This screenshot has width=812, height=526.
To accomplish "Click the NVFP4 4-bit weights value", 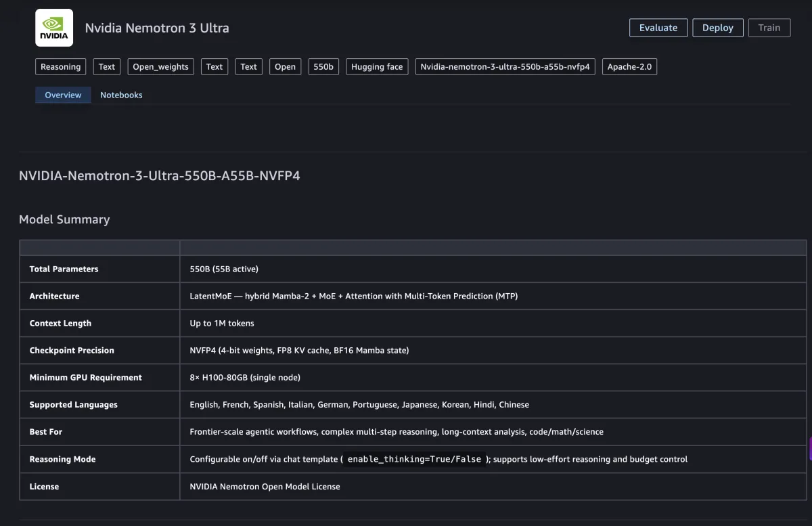I will [299, 350].
